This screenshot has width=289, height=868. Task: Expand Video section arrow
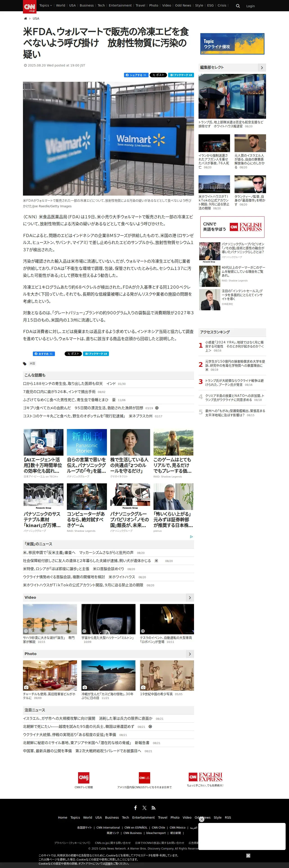pos(190,597)
